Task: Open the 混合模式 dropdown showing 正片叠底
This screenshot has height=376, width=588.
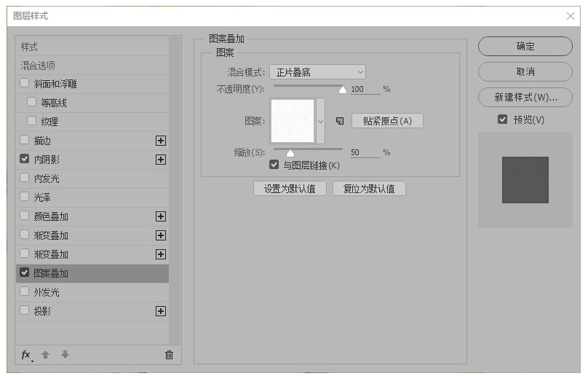Action: 317,72
